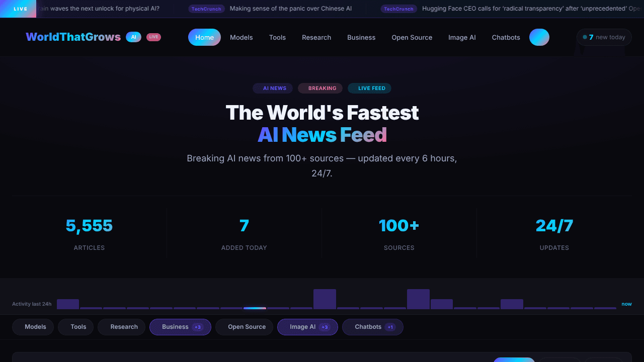Click the 24/7 updates stat
Image resolution: width=644 pixels, height=362 pixels.
tap(554, 226)
